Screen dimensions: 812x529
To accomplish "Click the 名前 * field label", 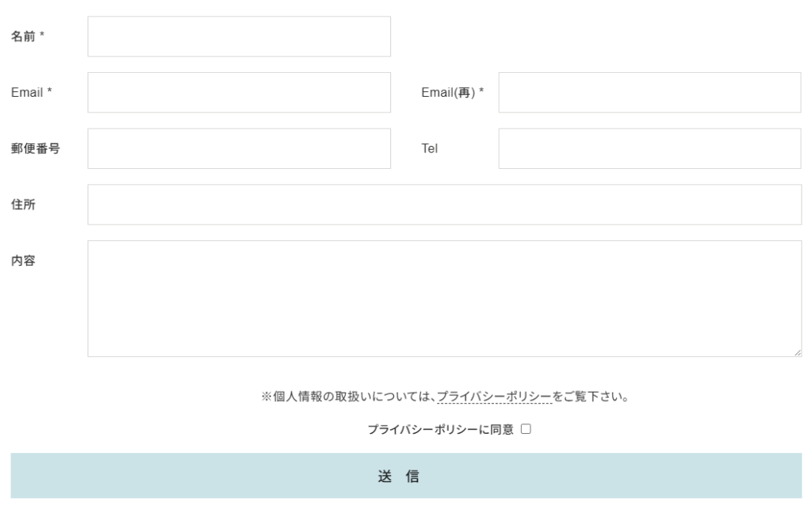I will [27, 36].
